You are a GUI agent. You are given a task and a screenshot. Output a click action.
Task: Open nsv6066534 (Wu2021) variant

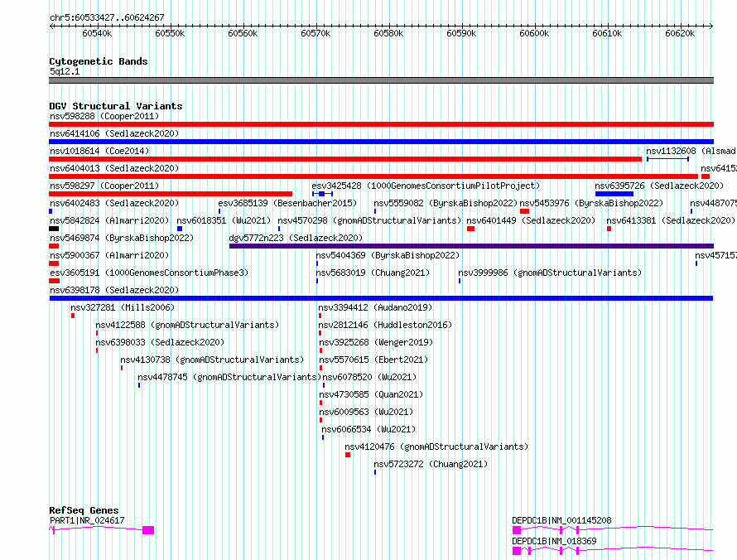369,429
